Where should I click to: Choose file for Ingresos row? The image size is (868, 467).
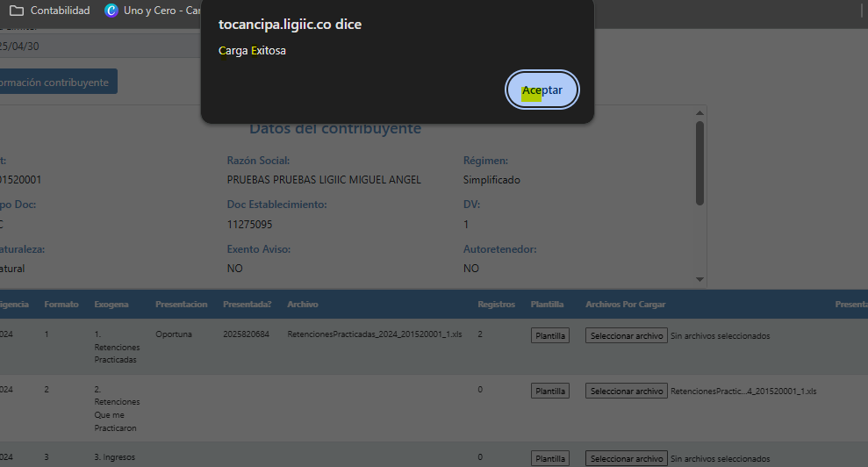pos(626,459)
